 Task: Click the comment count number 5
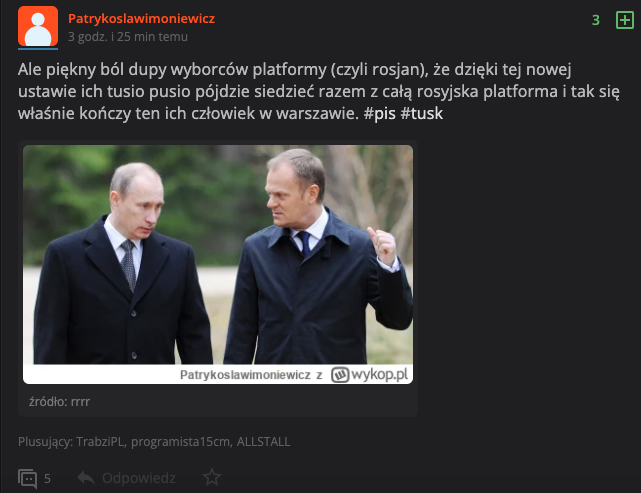point(47,478)
